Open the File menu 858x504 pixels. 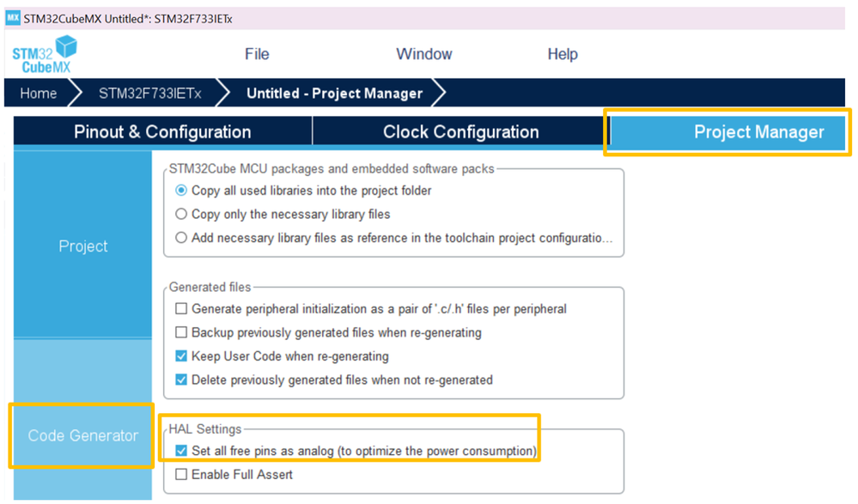tap(257, 54)
